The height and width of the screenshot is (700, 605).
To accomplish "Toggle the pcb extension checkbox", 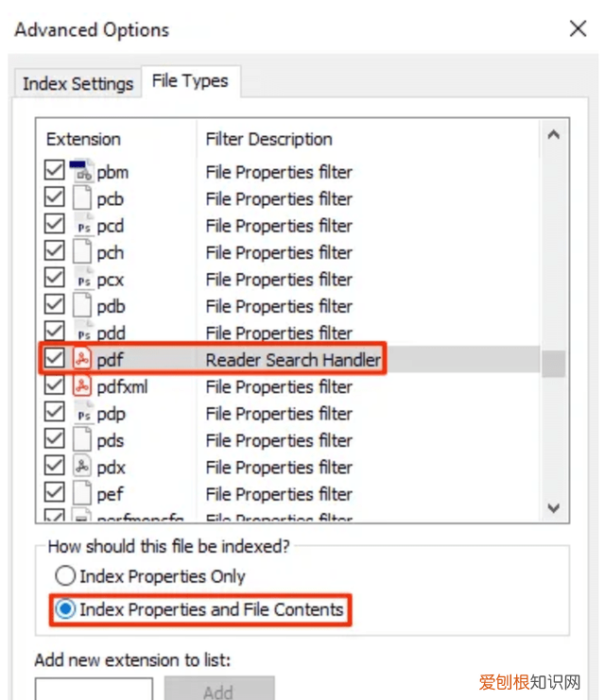I will tap(55, 198).
